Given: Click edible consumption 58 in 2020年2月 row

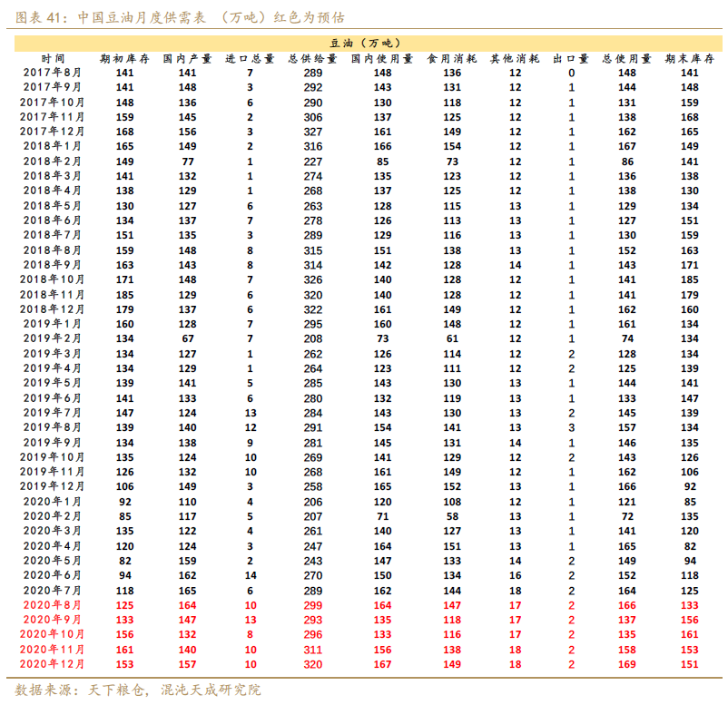Looking at the screenshot, I should pyautogui.click(x=452, y=516).
